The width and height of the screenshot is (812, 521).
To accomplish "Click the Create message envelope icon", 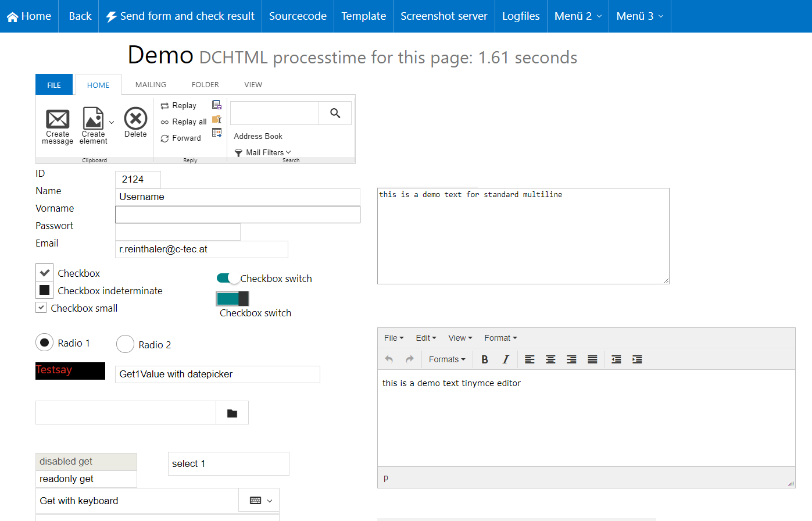I will click(x=58, y=119).
